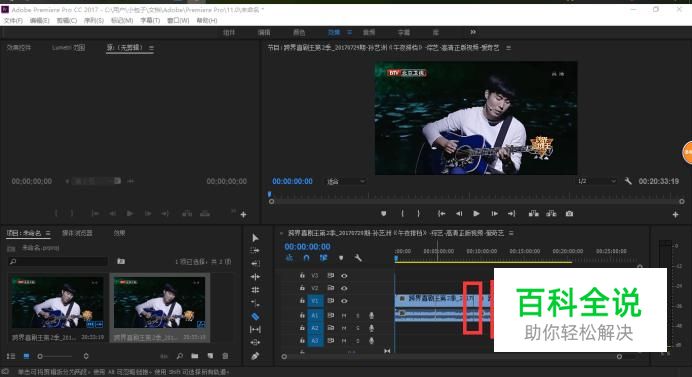The height and width of the screenshot is (377, 692).
Task: Select the Razor tool in tools panel
Action: click(x=255, y=316)
